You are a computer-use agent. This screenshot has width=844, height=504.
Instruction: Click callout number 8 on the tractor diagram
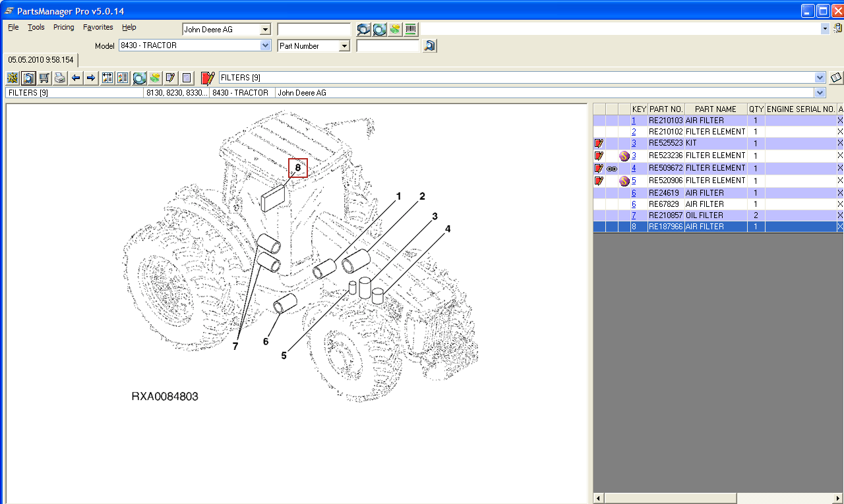pos(298,168)
